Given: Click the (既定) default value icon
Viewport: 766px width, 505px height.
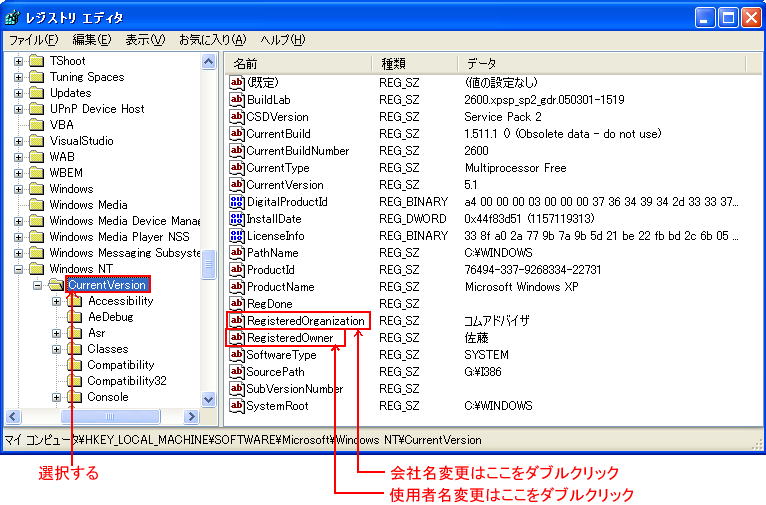Looking at the screenshot, I should [237, 83].
